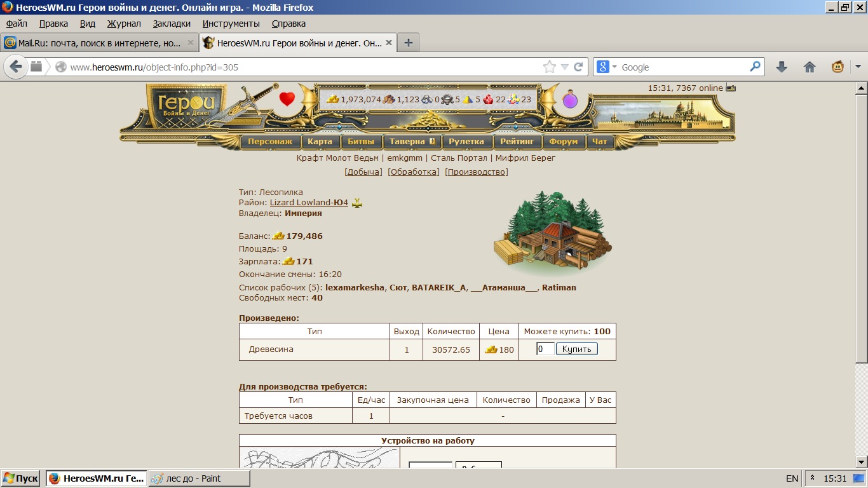Click the red crystal resource icon

488,99
